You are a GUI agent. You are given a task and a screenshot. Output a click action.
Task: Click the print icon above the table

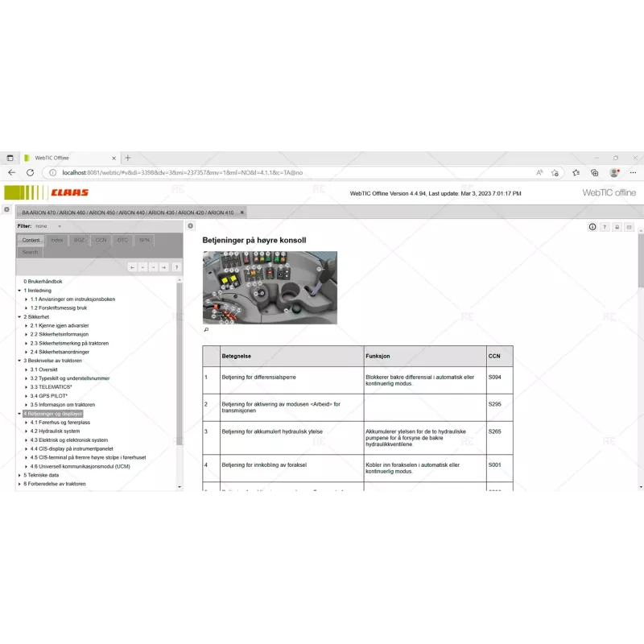pos(617,228)
